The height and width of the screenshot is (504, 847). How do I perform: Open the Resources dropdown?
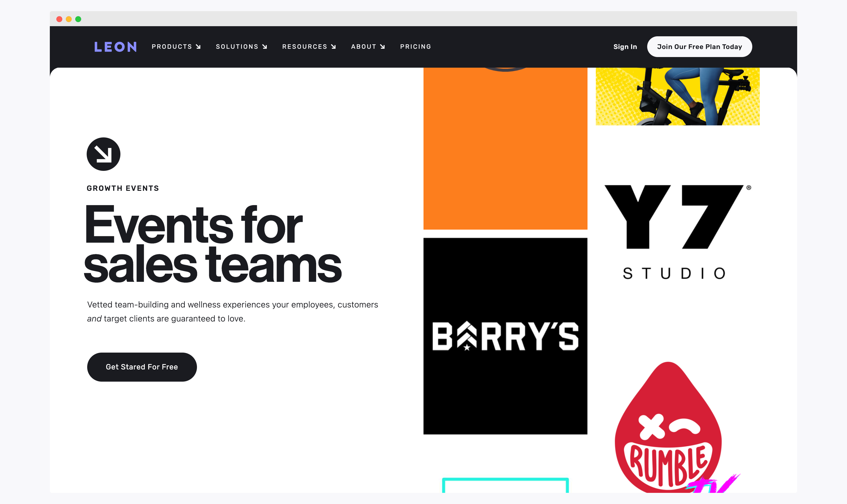point(305,46)
